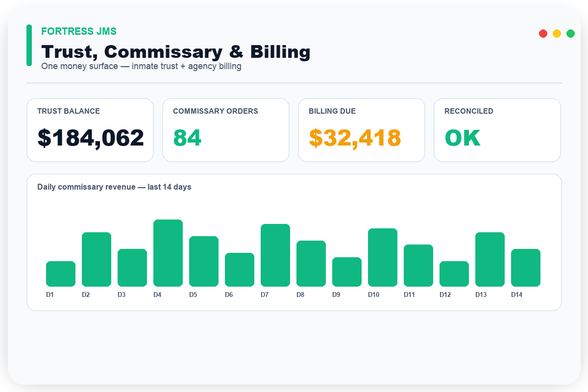This screenshot has width=588, height=392.
Task: Select the 84 commissary orders value
Action: click(x=187, y=138)
